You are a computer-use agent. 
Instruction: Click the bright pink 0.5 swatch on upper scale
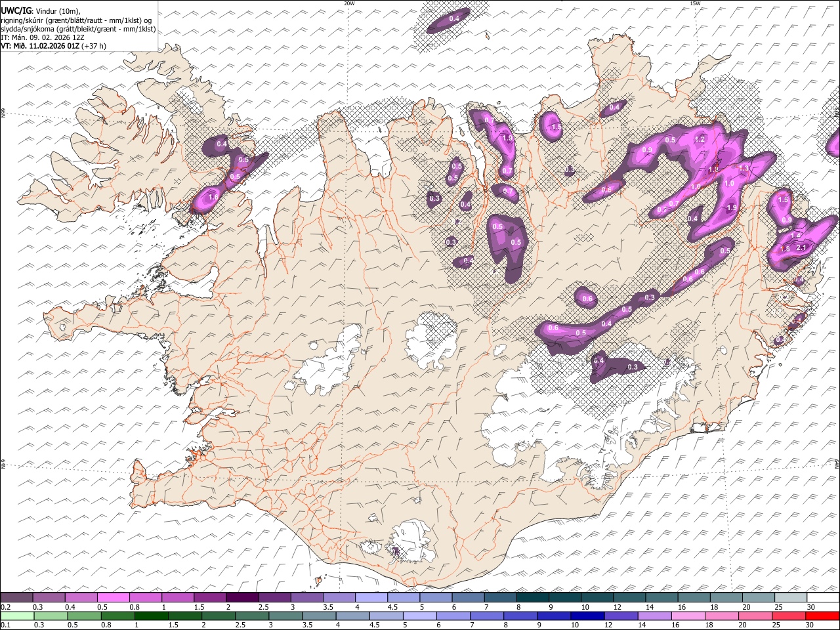click(x=114, y=598)
